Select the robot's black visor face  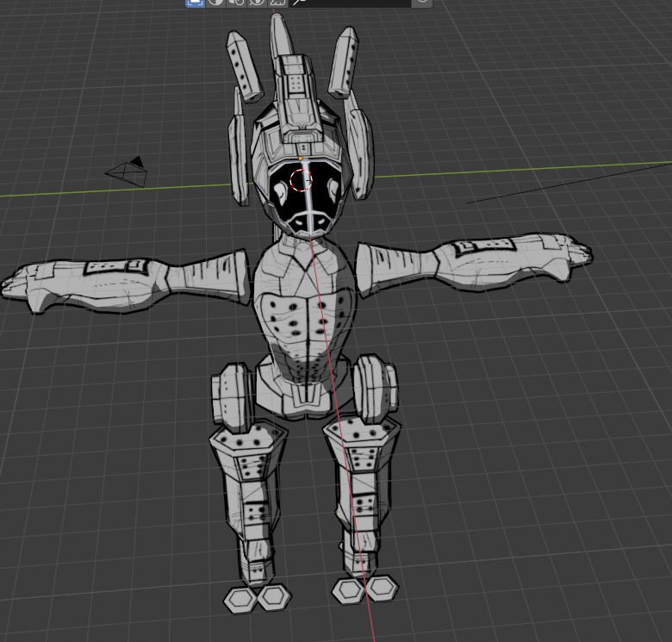click(x=305, y=196)
